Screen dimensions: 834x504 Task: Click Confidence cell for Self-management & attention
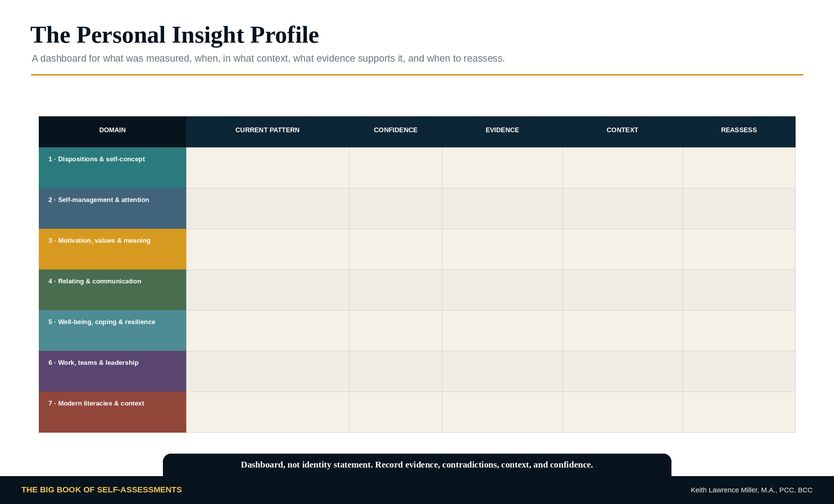tap(396, 209)
